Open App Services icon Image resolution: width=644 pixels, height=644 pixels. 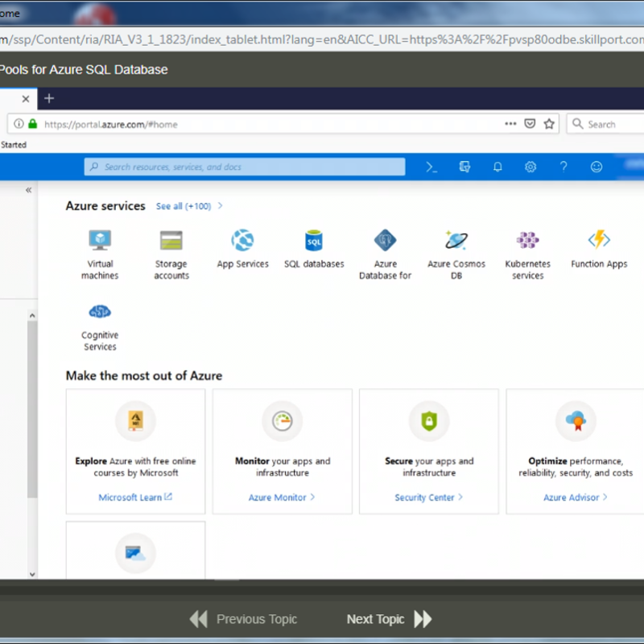point(242,240)
